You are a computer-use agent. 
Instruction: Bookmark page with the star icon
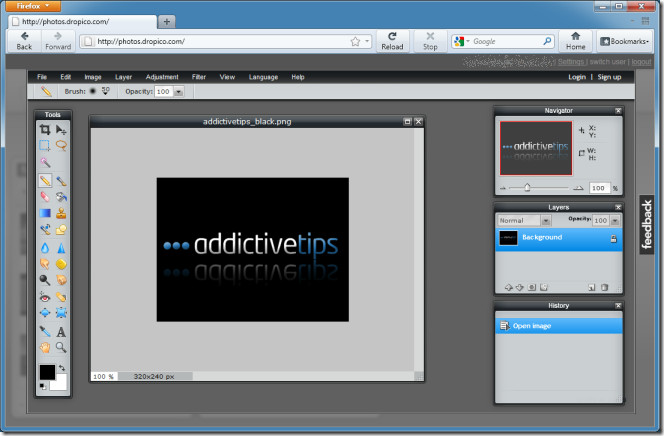pyautogui.click(x=355, y=41)
